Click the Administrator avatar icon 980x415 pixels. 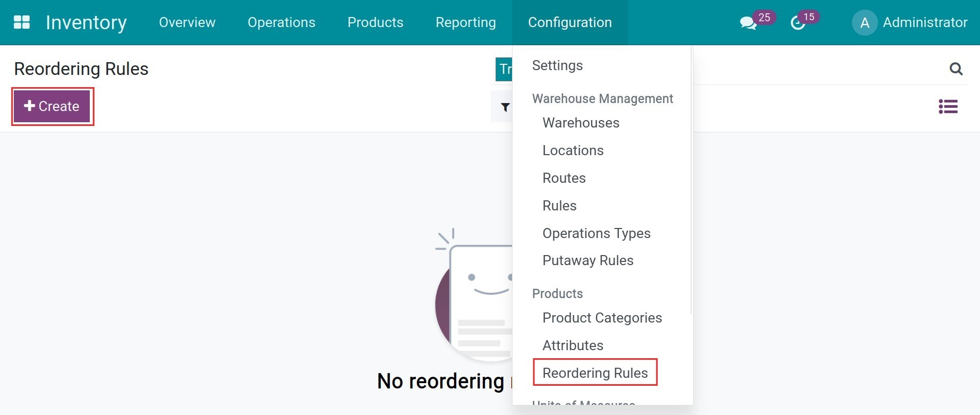pyautogui.click(x=864, y=23)
